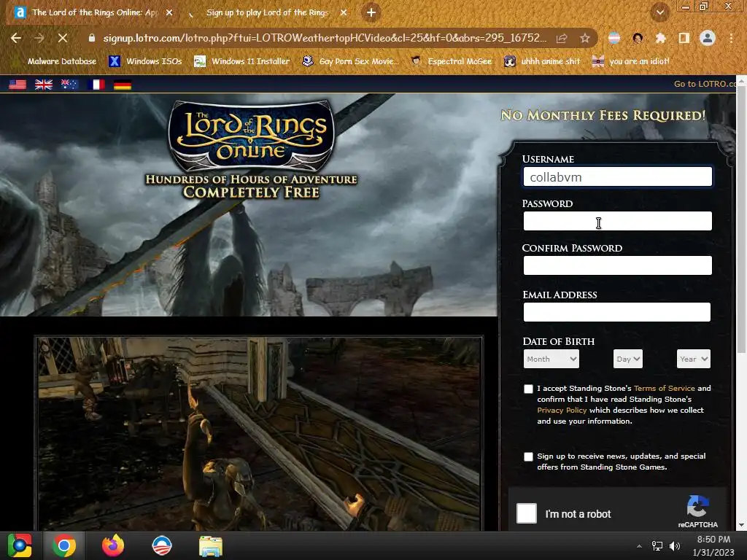Open the Chrome profile avatar

708,38
